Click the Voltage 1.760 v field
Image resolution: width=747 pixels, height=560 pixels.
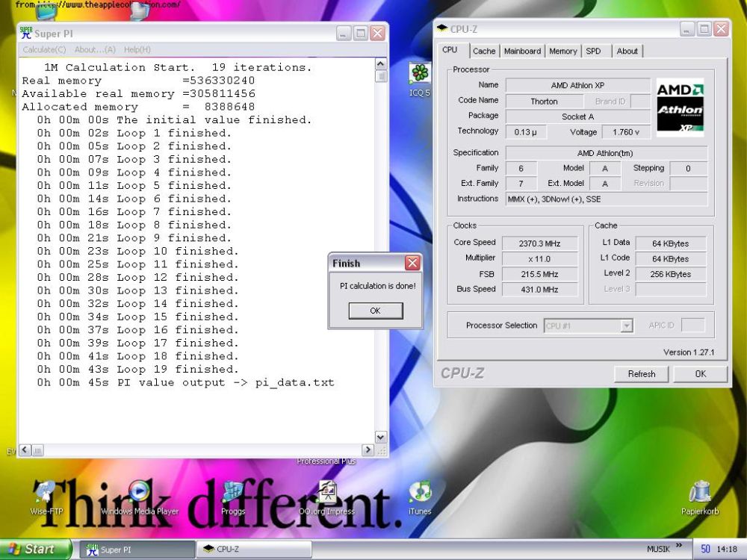625,132
